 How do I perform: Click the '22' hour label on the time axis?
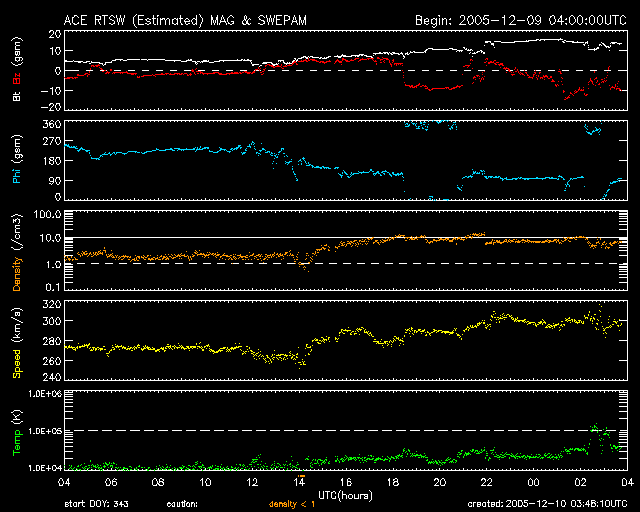[487, 482]
